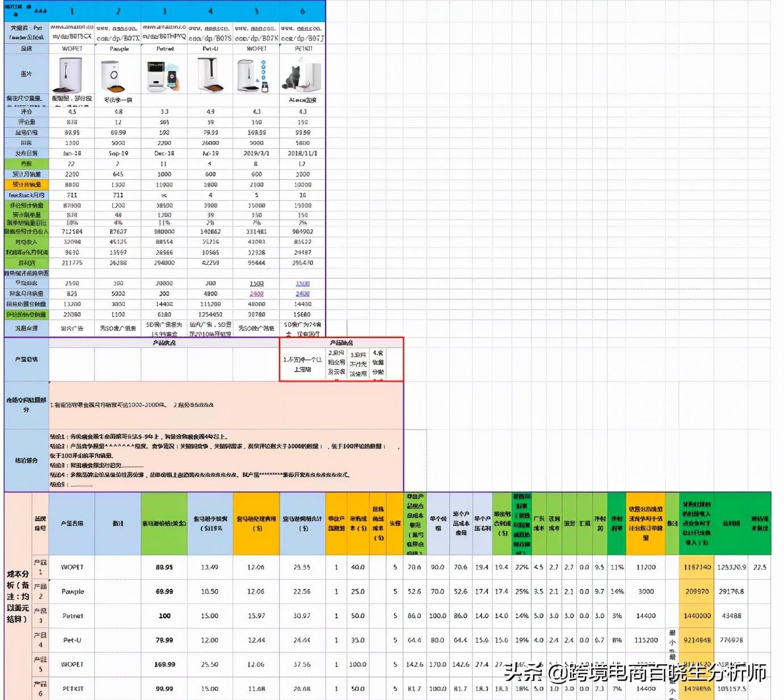Click the cell showing 29176.8
Screen dimensions: 784x700
coord(732,592)
